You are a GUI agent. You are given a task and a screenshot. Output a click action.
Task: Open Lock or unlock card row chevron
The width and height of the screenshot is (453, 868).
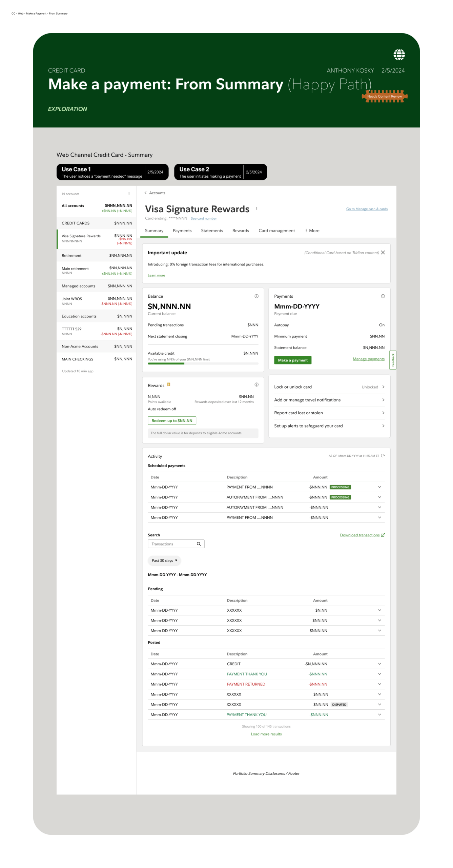point(383,387)
